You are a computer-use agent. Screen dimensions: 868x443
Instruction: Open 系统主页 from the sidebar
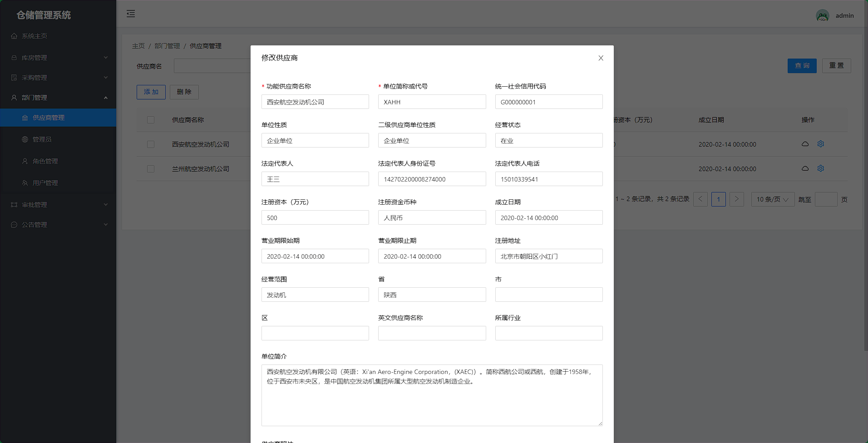point(58,36)
